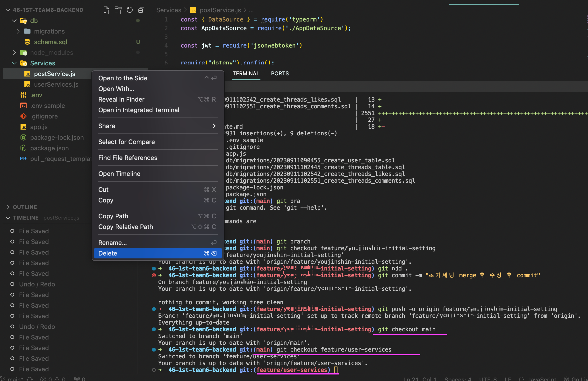Click the schema.sql database file icon

[x=27, y=42]
